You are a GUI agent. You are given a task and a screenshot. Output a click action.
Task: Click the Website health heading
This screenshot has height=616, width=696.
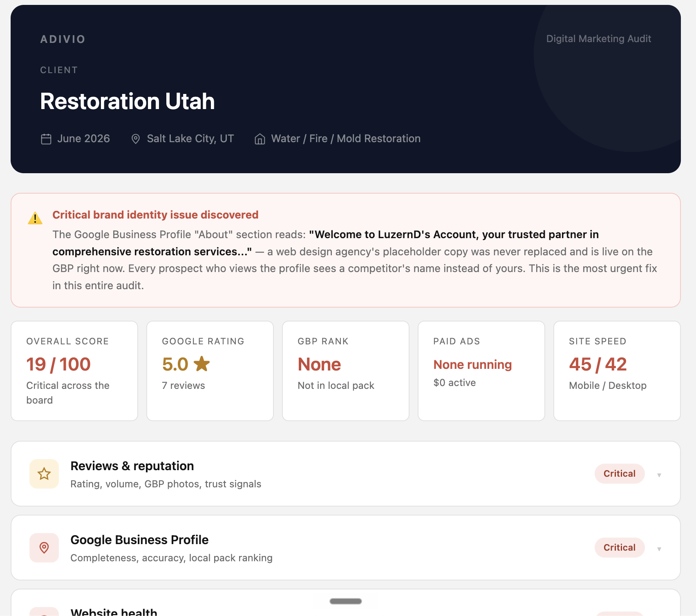click(114, 612)
